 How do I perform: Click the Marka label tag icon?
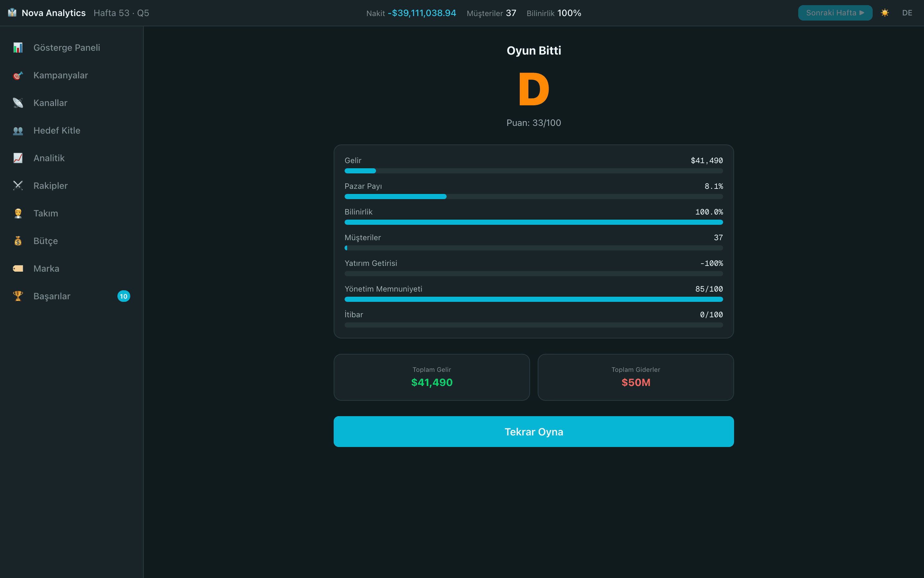click(x=18, y=268)
